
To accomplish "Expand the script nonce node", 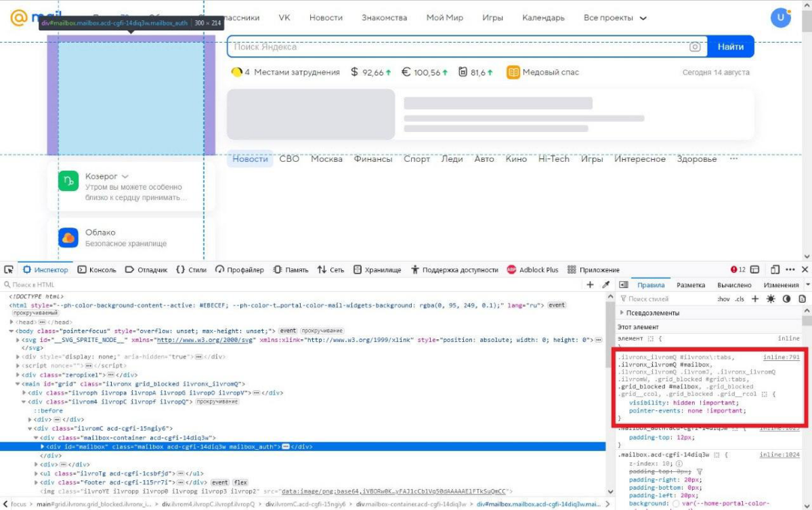I will (18, 366).
